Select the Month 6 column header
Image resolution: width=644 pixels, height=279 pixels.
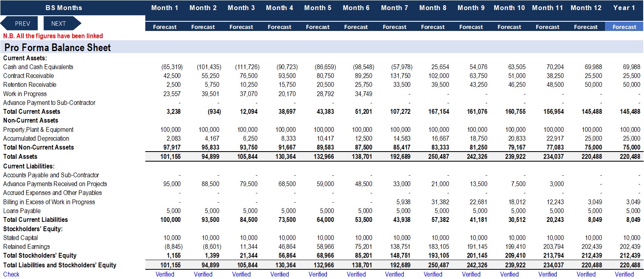pyautogui.click(x=356, y=8)
